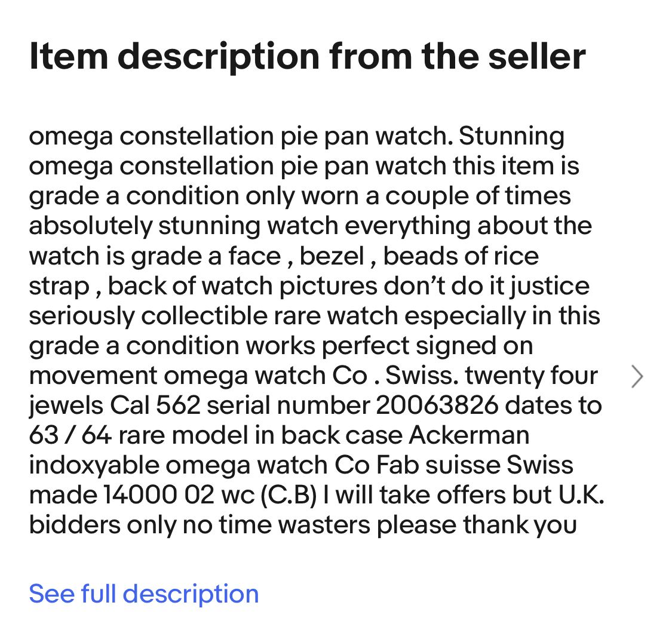The height and width of the screenshot is (633, 672).
Task: Select the word bezel
Action: click(x=332, y=256)
